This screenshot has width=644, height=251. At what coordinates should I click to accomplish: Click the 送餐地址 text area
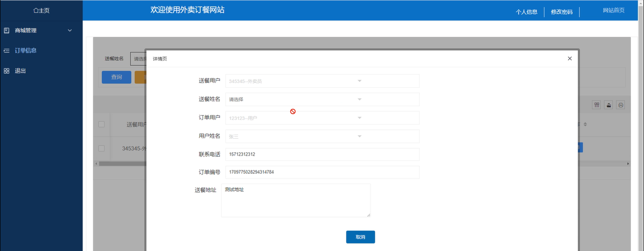coord(296,201)
